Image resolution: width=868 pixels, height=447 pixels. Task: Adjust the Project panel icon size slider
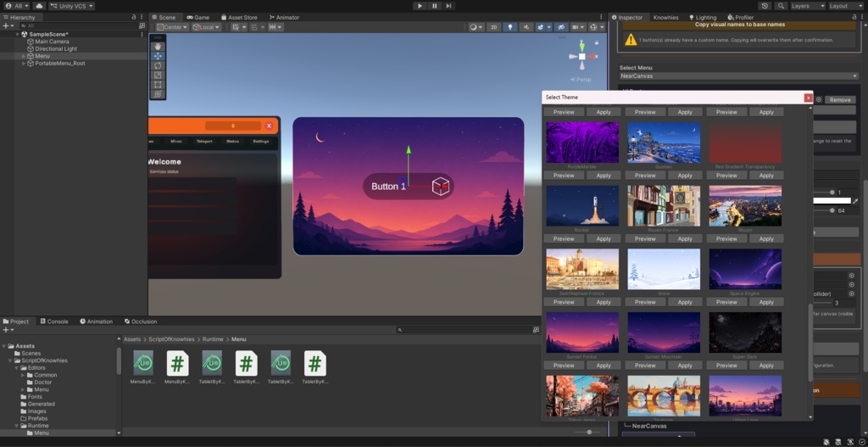pyautogui.click(x=589, y=432)
